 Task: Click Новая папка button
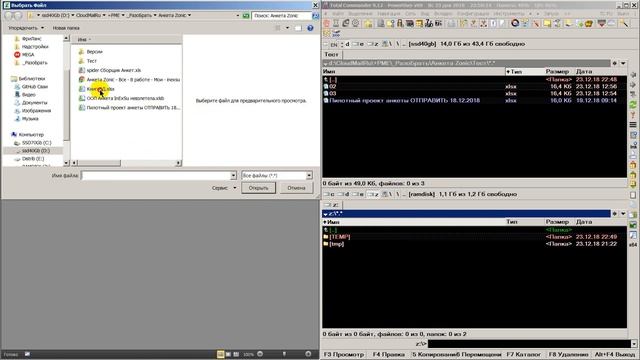pos(66,28)
